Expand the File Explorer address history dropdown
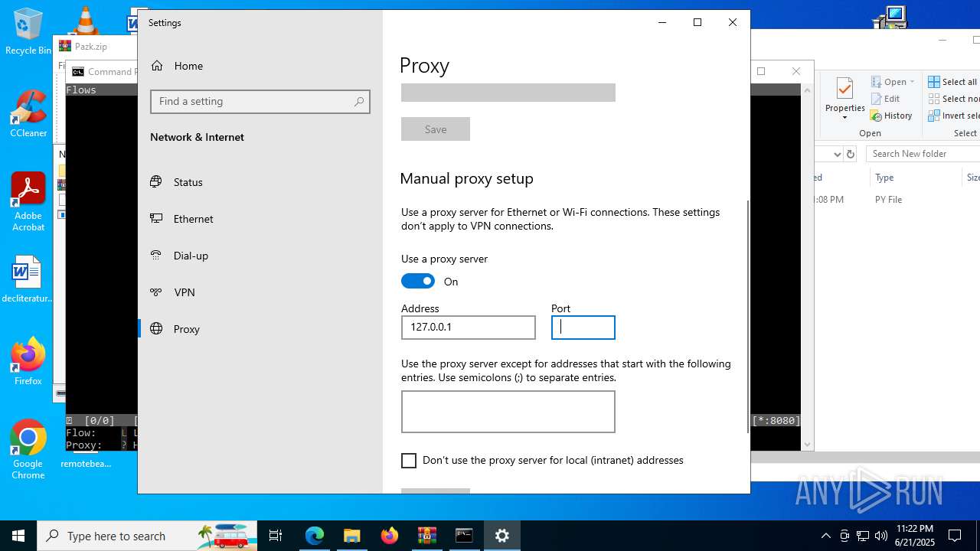This screenshot has height=551, width=980. pos(837,154)
